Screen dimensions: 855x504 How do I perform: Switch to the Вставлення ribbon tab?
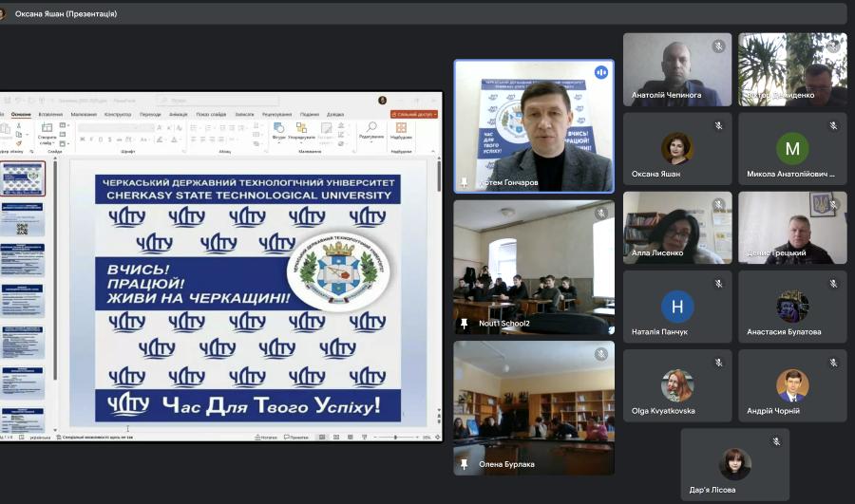tap(50, 115)
